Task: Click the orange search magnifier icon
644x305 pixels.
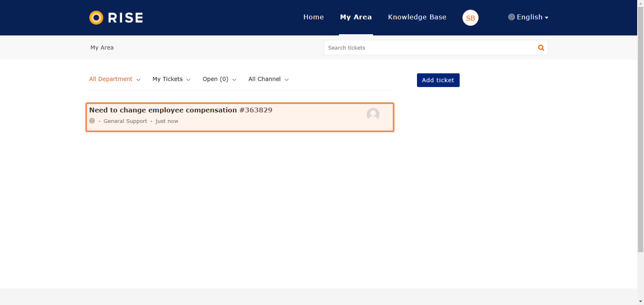Action: pyautogui.click(x=541, y=48)
